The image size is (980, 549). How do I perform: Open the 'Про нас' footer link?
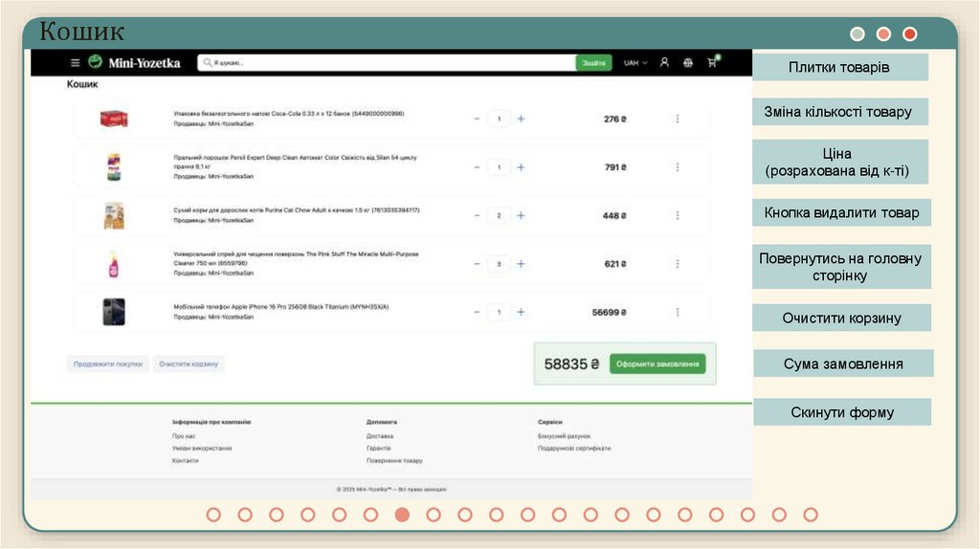tap(184, 436)
